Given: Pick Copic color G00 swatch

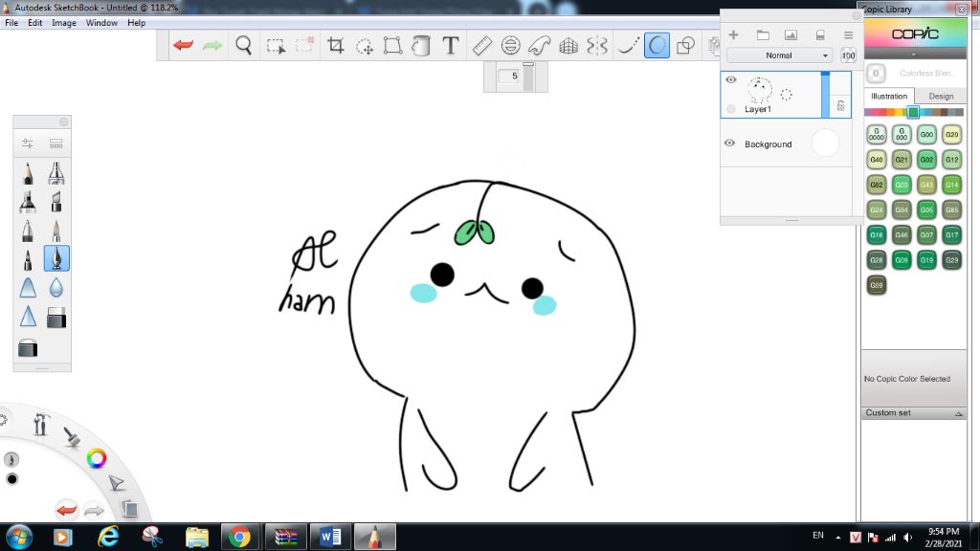Looking at the screenshot, I should point(926,134).
